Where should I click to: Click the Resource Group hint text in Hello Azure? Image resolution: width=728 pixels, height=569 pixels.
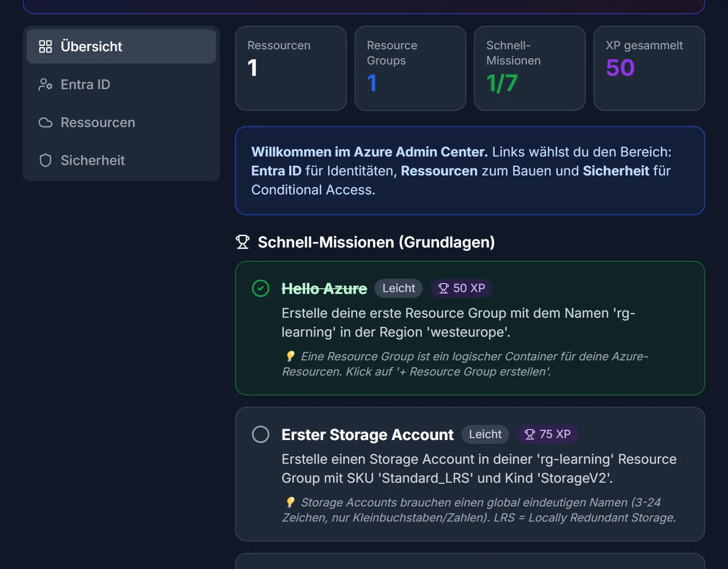click(465, 364)
